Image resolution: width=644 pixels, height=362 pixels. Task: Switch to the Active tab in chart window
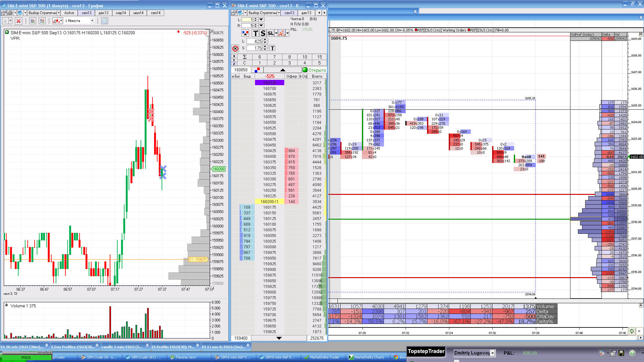[69, 13]
